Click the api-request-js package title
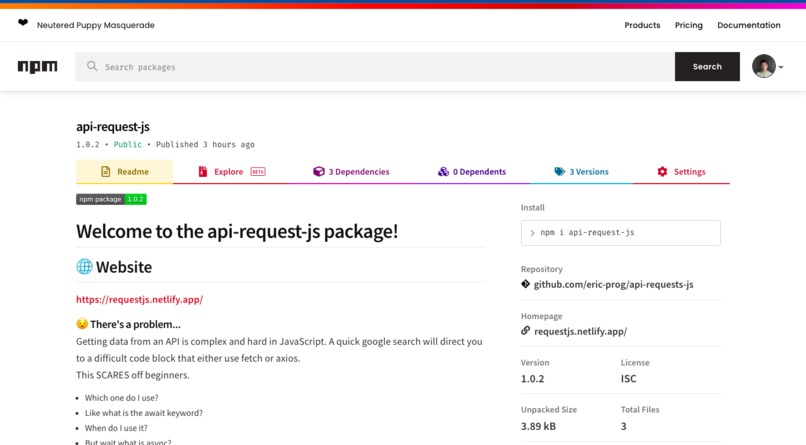 [113, 126]
